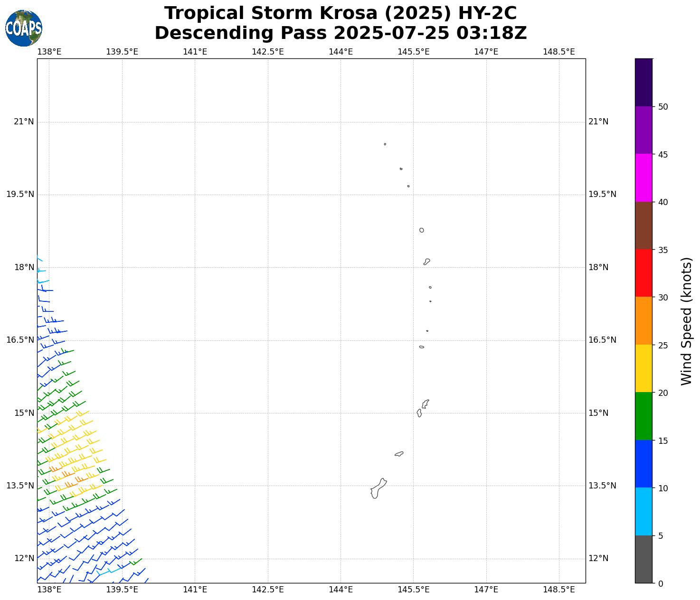This screenshot has height=600, width=700.
Task: Click the 148.5°E label on the top axis
Action: tap(559, 52)
